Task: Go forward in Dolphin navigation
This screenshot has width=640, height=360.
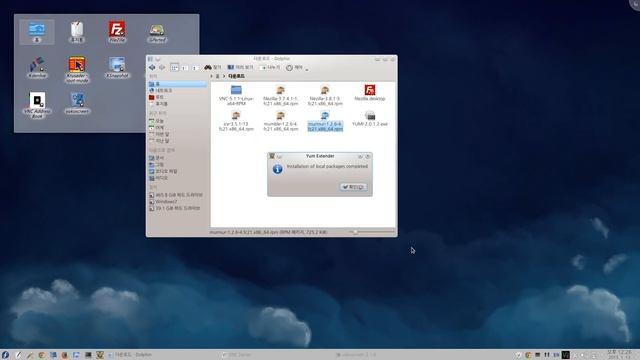Action: click(162, 67)
